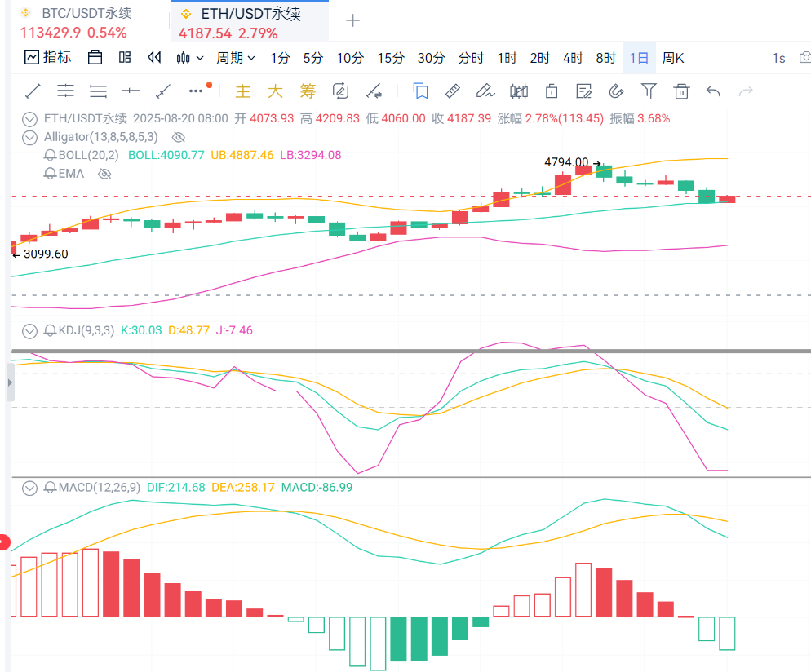Click the red circular badge at left edge
Viewport: 811px width, 672px height.
[x=4, y=542]
